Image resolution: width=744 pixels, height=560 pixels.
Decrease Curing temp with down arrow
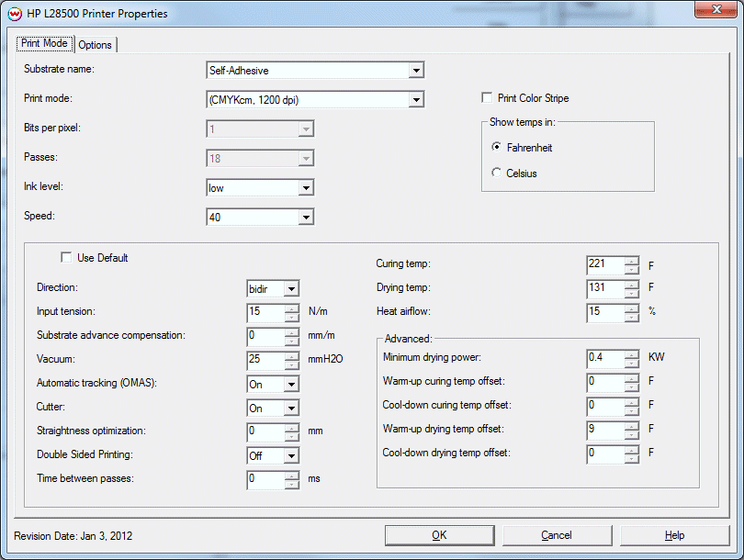[632, 269]
